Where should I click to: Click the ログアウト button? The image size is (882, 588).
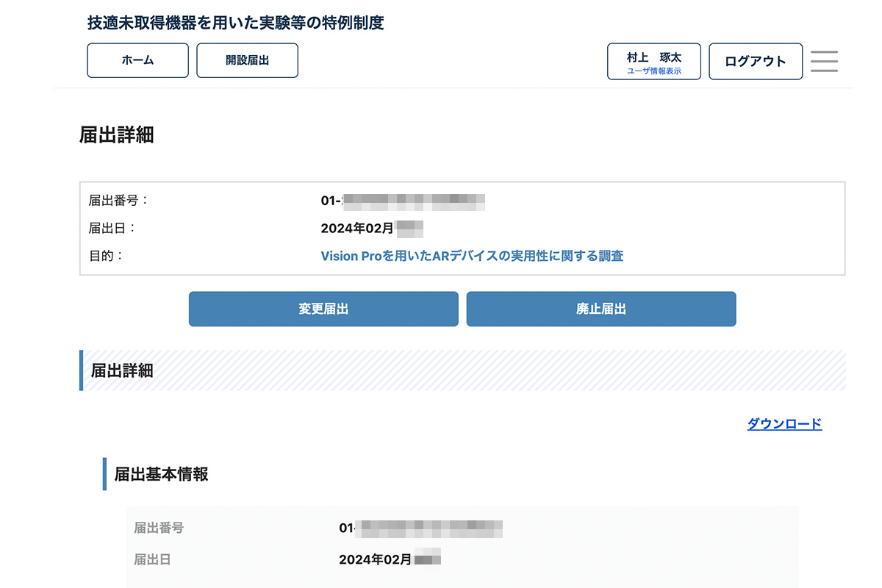point(755,62)
